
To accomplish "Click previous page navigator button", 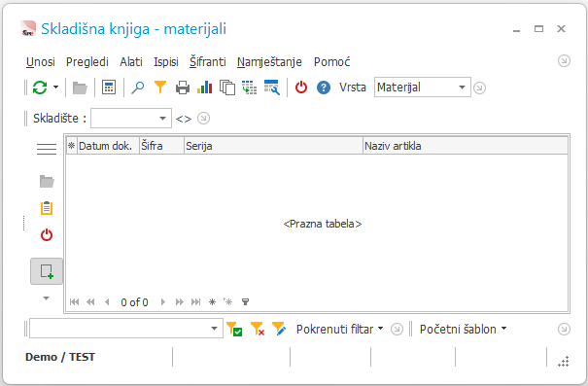I will (x=90, y=302).
